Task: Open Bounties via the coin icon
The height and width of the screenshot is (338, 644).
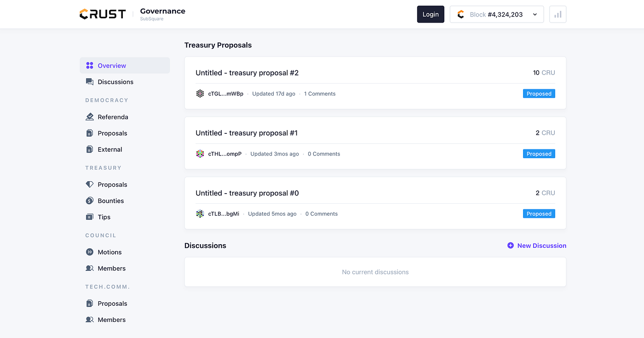Action: (89, 201)
